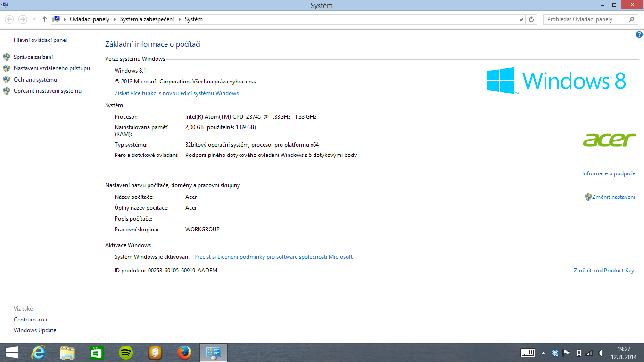Go back with the back arrow button
This screenshot has width=644, height=362.
coord(9,19)
